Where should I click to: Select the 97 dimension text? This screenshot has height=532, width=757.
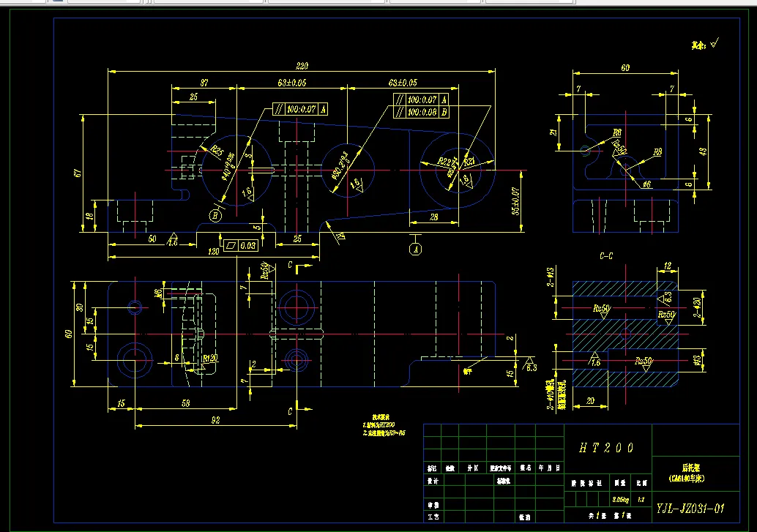204,83
